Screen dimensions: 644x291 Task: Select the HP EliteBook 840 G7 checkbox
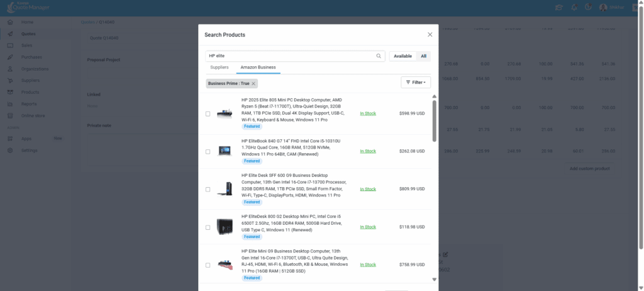[x=208, y=152]
